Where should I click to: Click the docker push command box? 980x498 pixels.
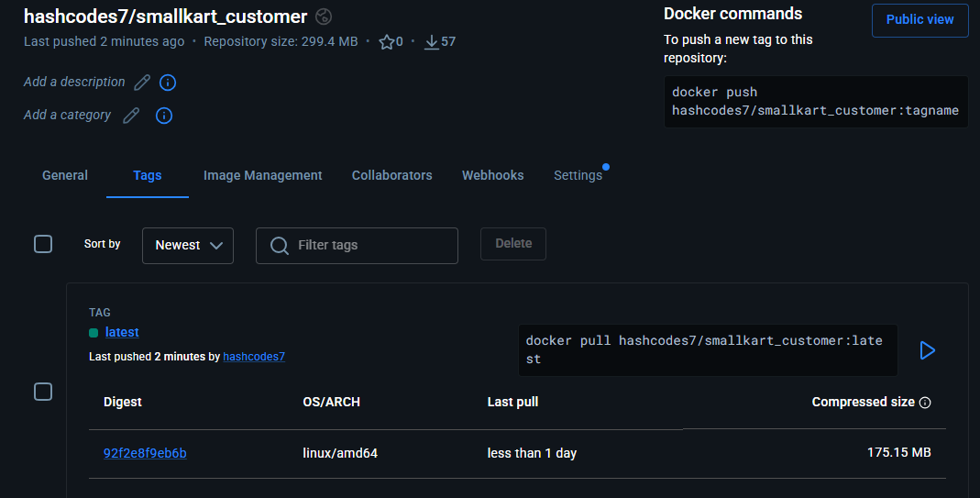coord(816,102)
